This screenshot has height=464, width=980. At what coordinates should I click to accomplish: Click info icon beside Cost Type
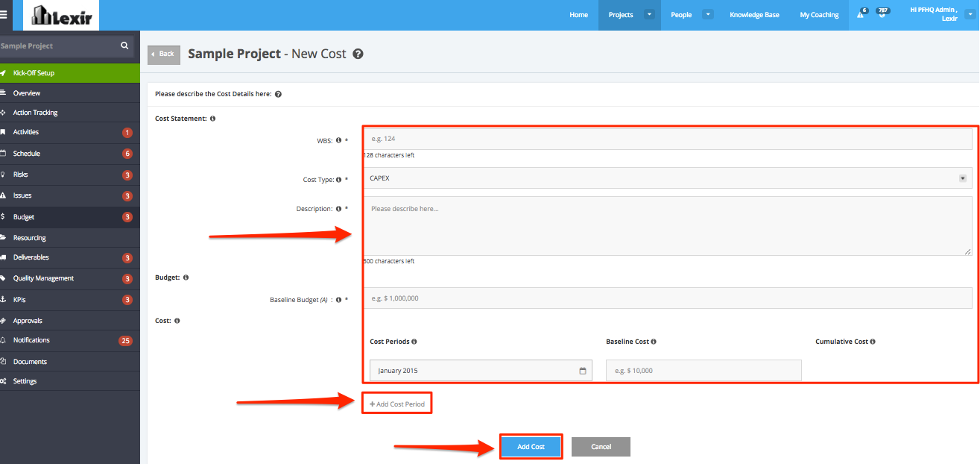[338, 180]
